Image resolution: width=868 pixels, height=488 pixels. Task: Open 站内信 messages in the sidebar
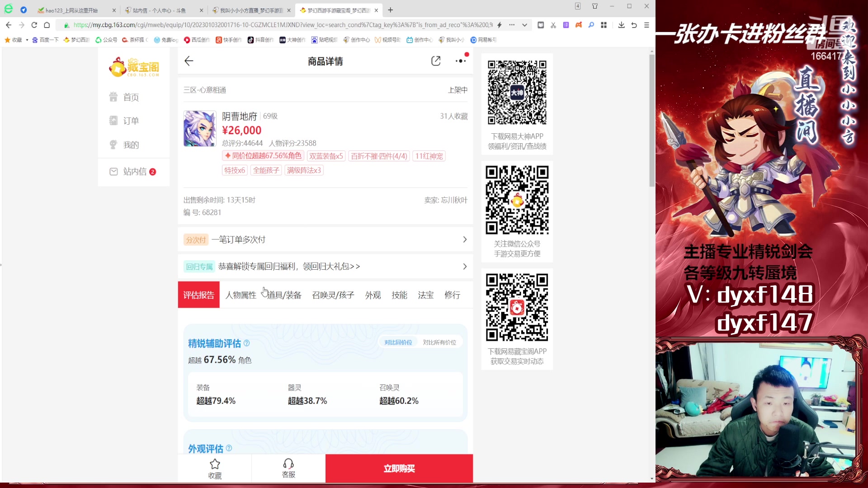click(133, 172)
